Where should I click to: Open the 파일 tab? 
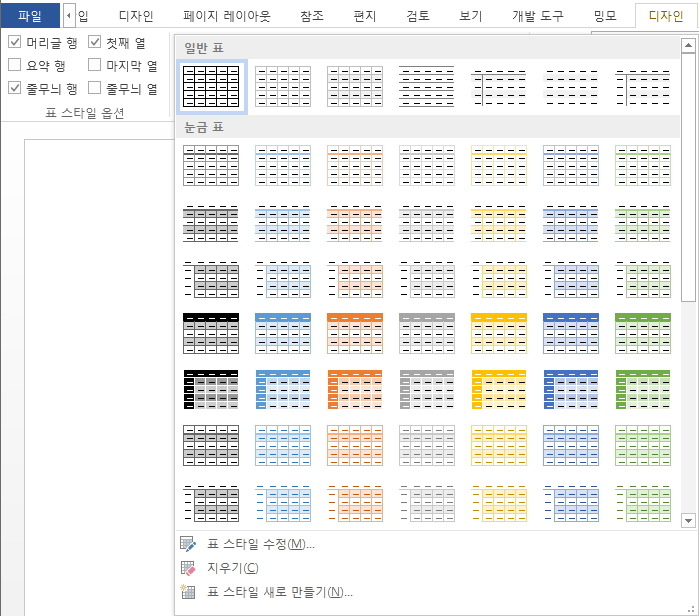click(30, 16)
